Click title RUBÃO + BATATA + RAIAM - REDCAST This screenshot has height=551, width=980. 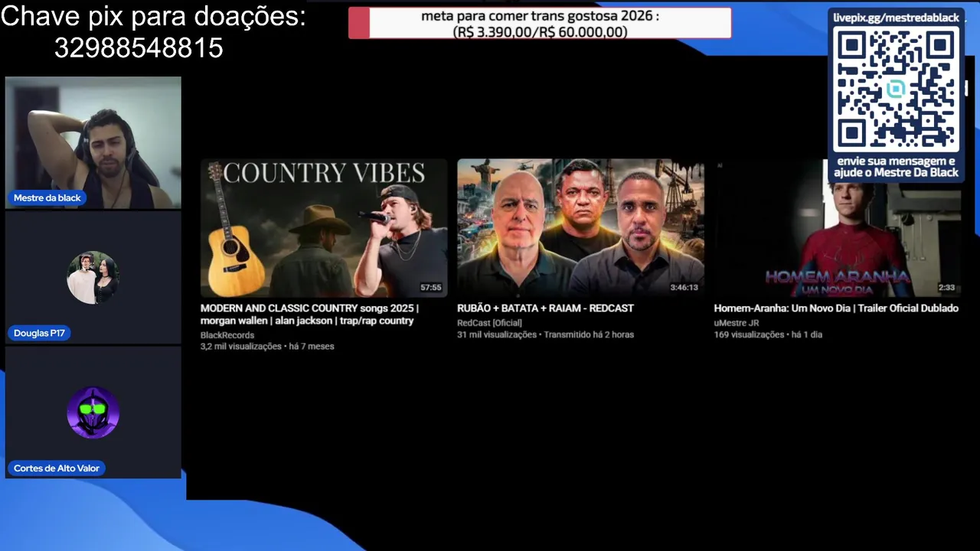545,308
